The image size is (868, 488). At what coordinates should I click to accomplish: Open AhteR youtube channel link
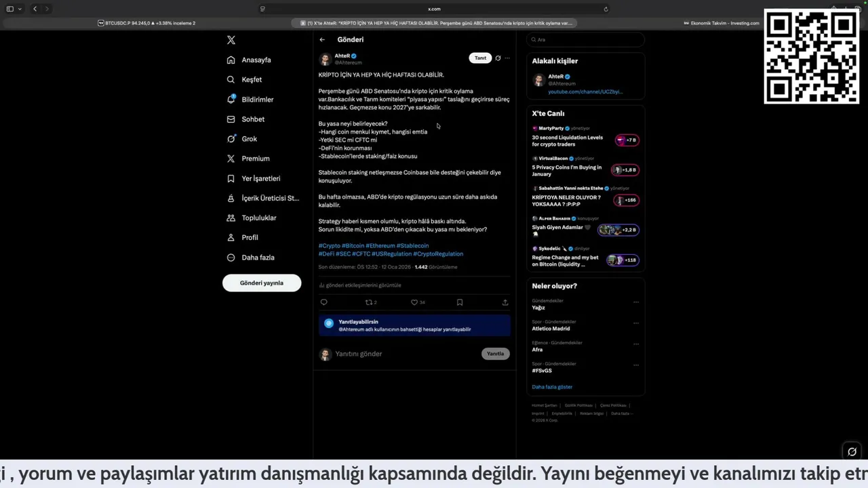click(x=585, y=91)
